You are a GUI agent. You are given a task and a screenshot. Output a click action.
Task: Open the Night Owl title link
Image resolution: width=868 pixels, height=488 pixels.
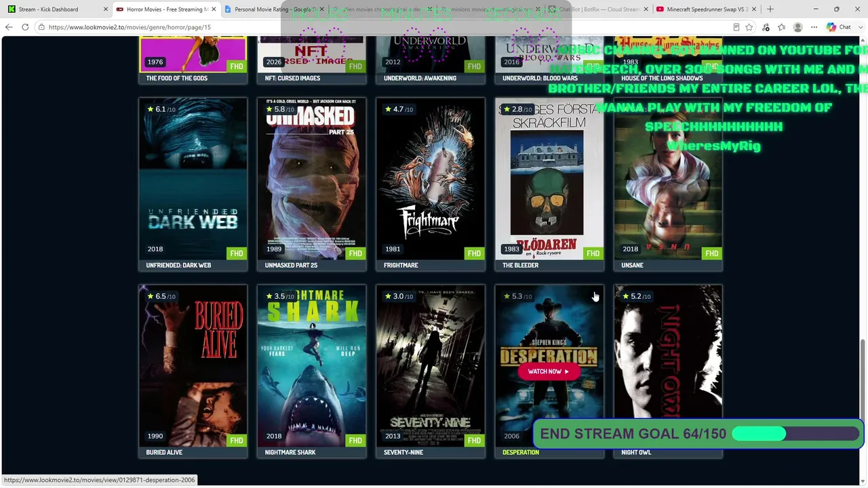pyautogui.click(x=636, y=452)
